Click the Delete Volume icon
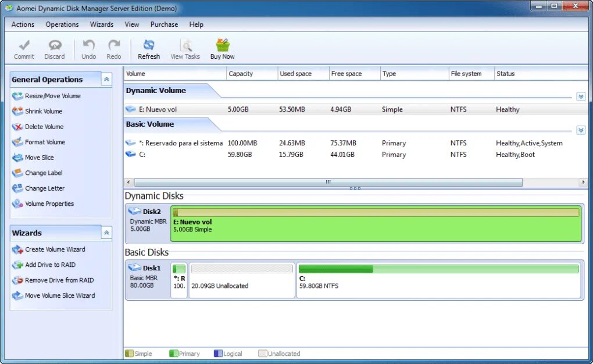 (17, 127)
